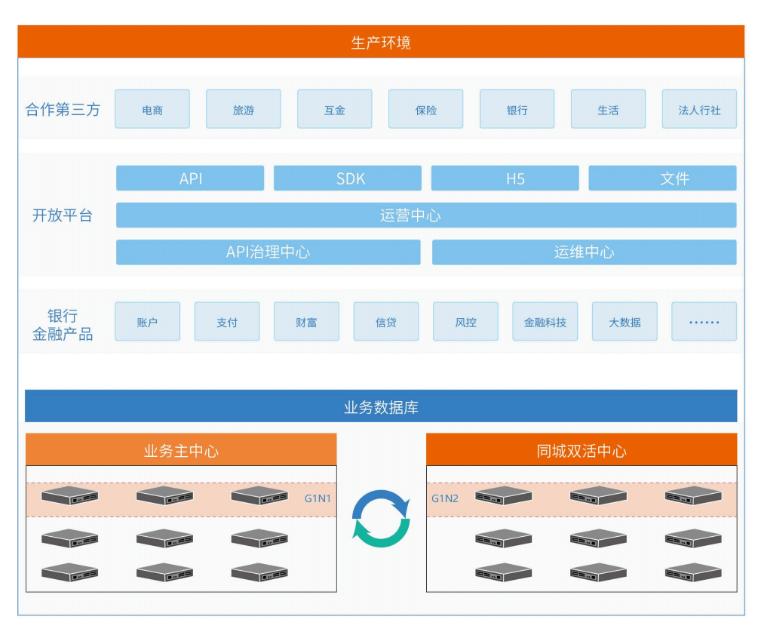764x626 pixels.
Task: Click the 生产环境 orange header
Action: 381,42
